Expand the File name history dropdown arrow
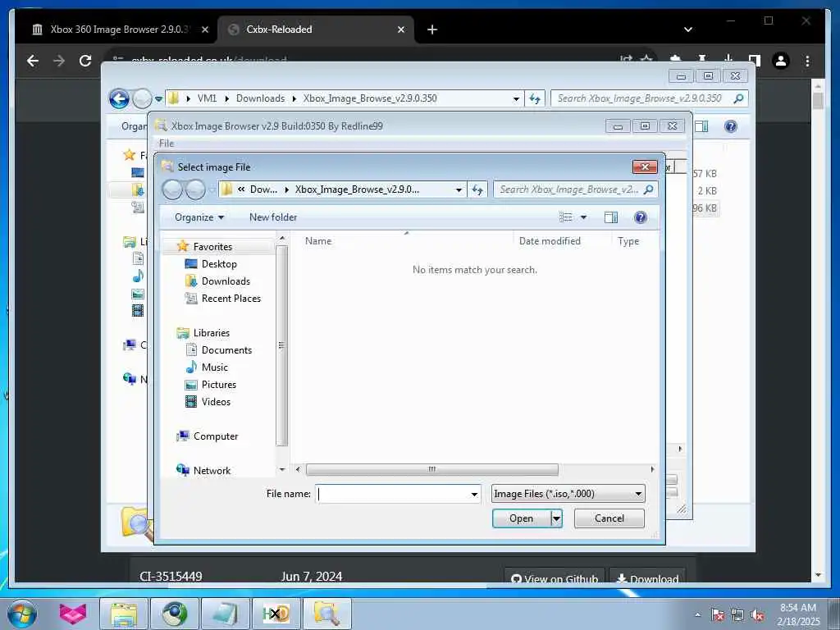The width and height of the screenshot is (840, 630). 474,494
